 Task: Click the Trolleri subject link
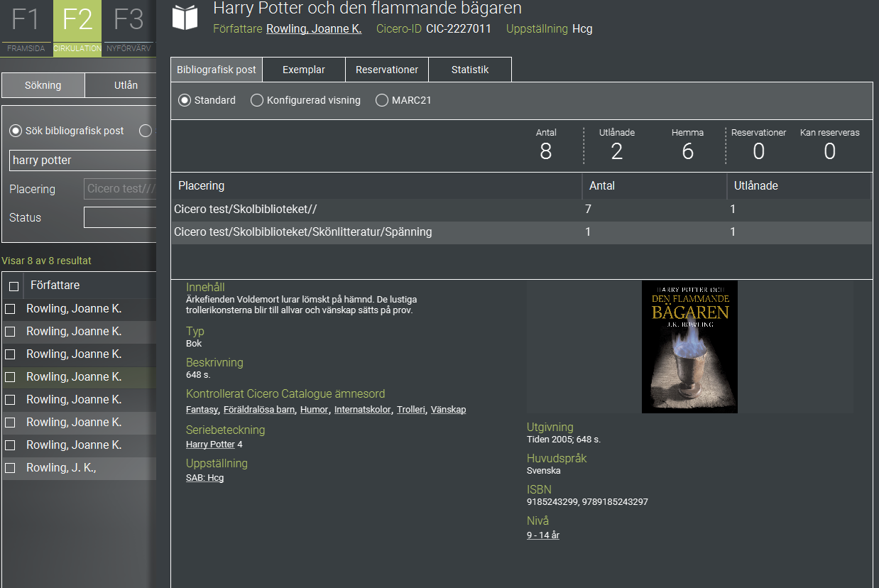[x=411, y=410]
